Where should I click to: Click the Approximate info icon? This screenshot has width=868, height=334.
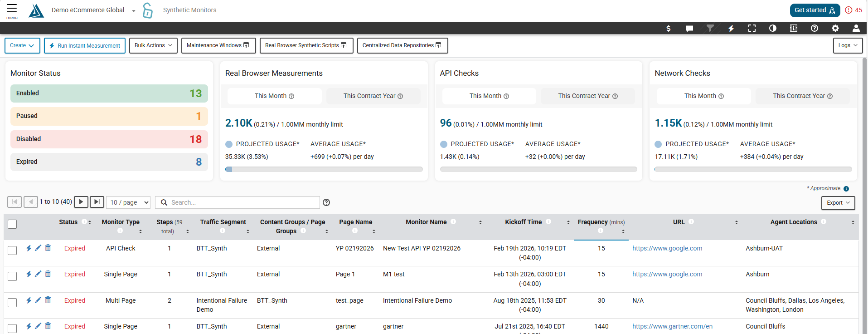[x=846, y=189]
